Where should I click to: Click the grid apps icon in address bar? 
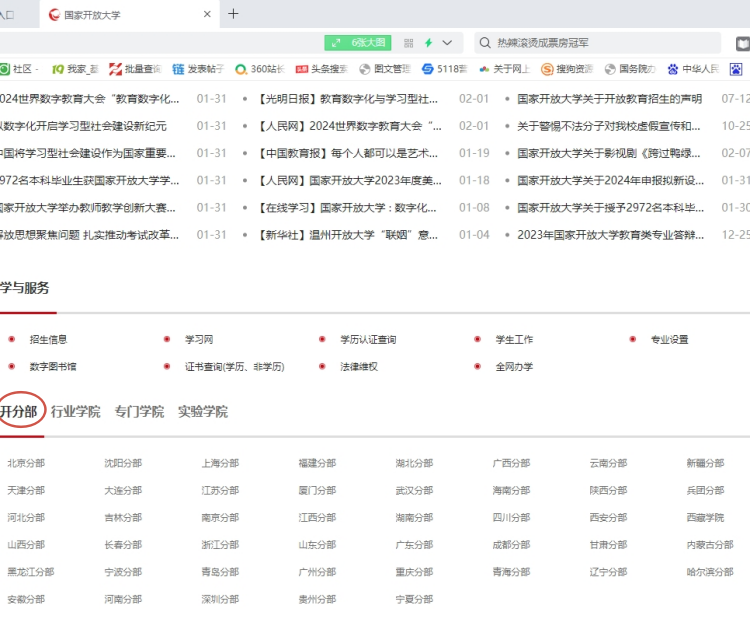pyautogui.click(x=408, y=43)
